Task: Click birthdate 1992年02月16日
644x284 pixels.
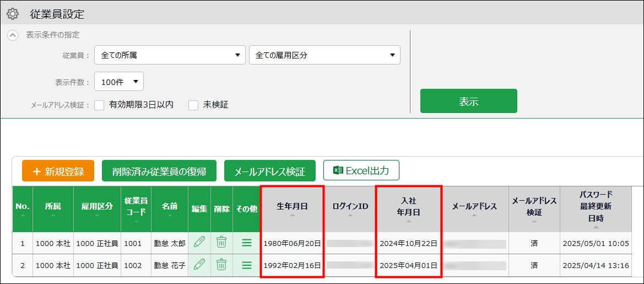Action: 292,265
